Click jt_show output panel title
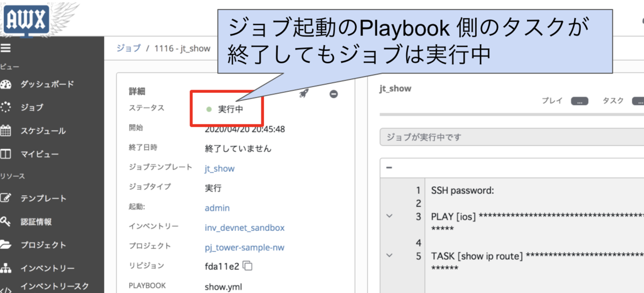This screenshot has height=293, width=644. click(x=395, y=89)
